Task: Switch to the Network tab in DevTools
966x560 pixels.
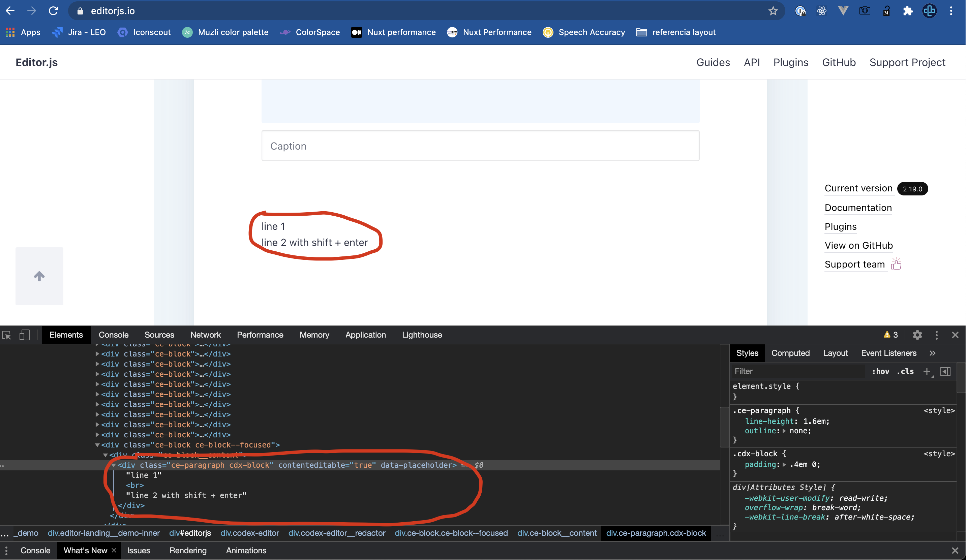Action: click(x=206, y=335)
